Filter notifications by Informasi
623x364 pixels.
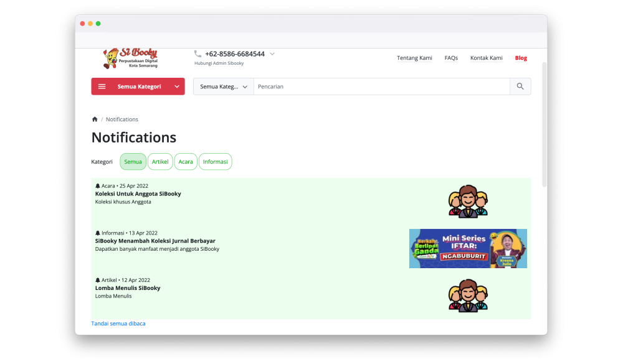(215, 162)
